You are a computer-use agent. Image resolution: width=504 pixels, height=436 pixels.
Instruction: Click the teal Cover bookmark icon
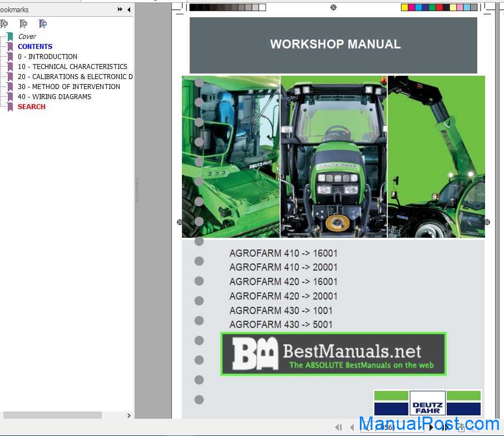coord(10,37)
